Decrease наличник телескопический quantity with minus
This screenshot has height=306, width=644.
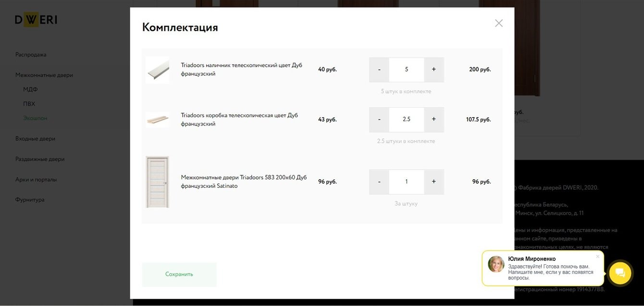pyautogui.click(x=379, y=70)
